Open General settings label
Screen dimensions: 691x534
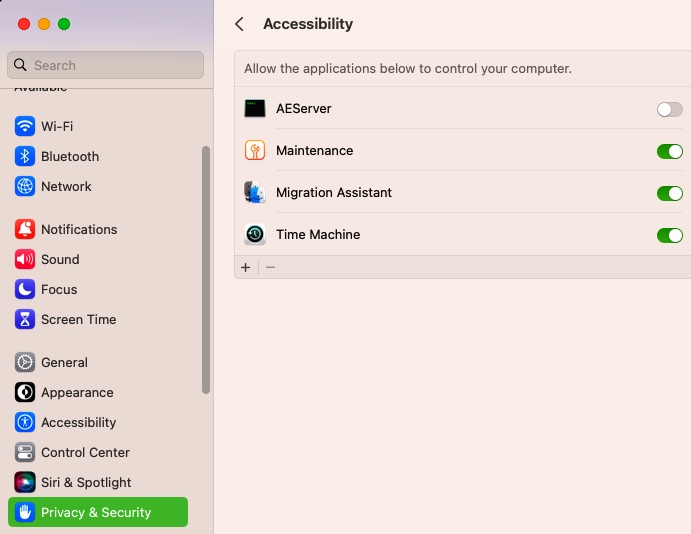tap(64, 363)
